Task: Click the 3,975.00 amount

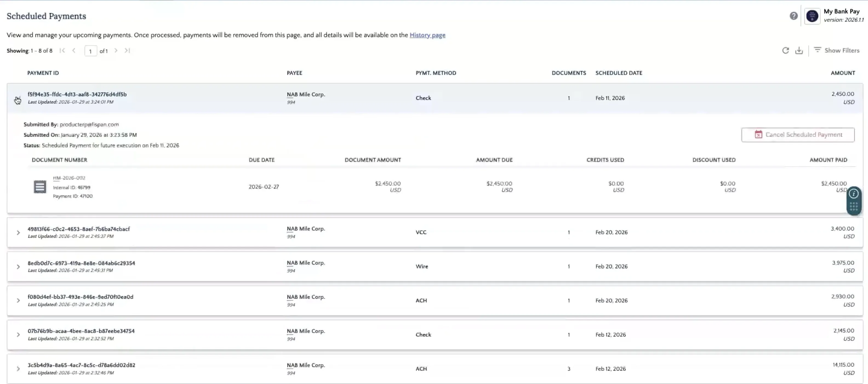Action: click(x=843, y=263)
